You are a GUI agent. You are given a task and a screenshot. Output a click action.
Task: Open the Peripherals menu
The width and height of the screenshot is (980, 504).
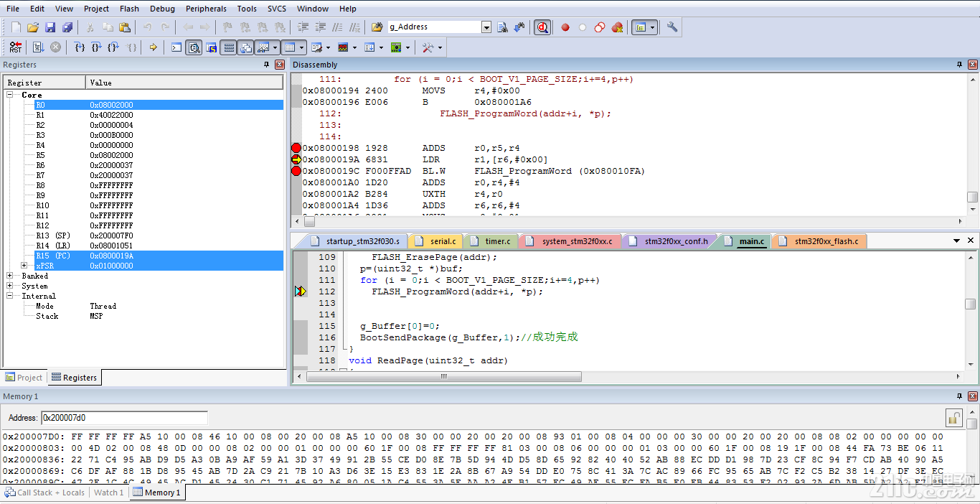coord(206,9)
